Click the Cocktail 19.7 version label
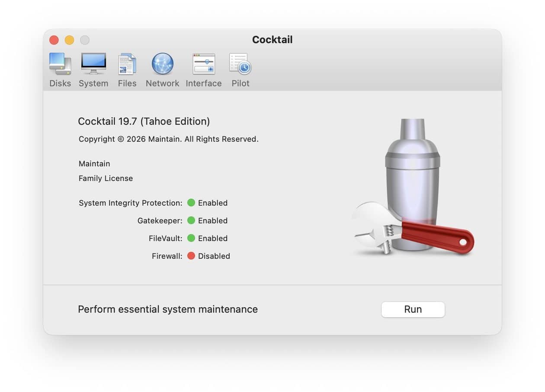 [x=144, y=121]
